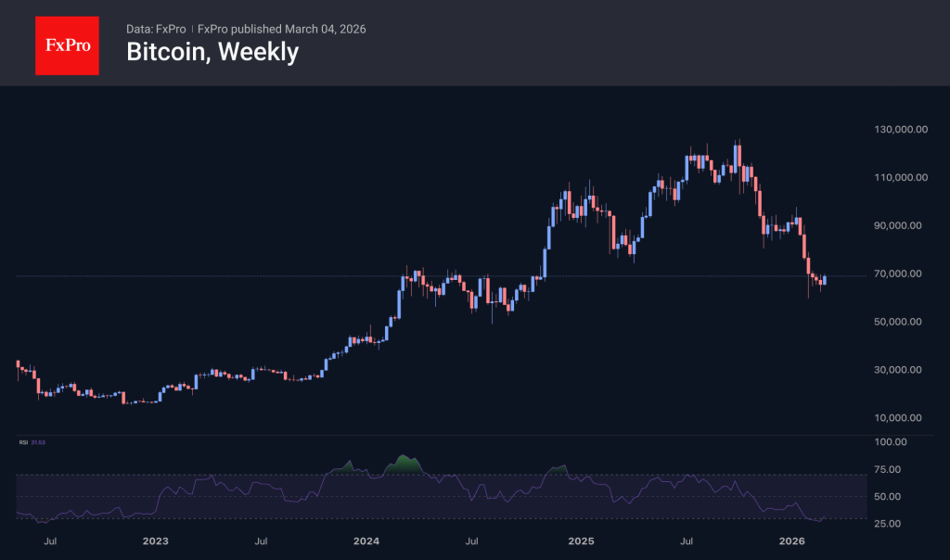Select the RSI indicator label
This screenshot has width=950, height=560.
(24, 442)
